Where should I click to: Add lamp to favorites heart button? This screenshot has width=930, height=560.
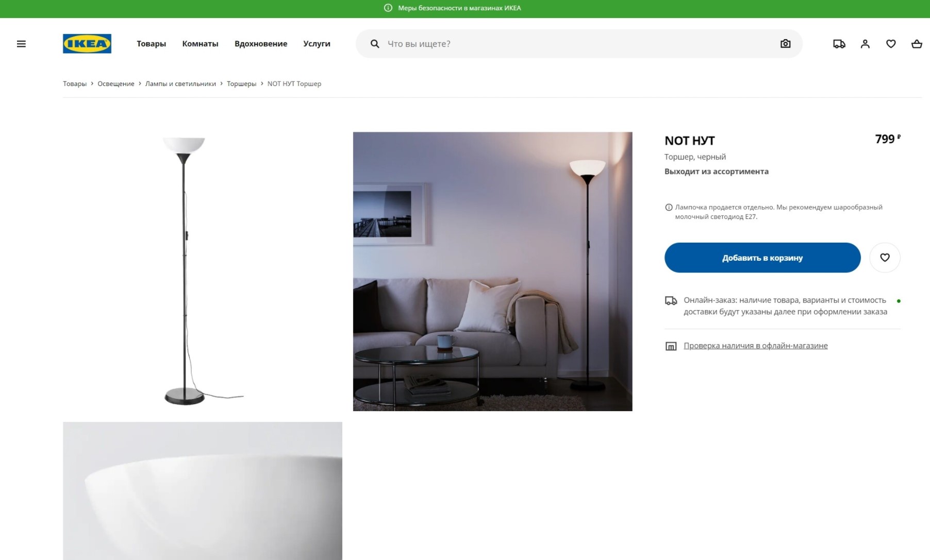coord(885,258)
